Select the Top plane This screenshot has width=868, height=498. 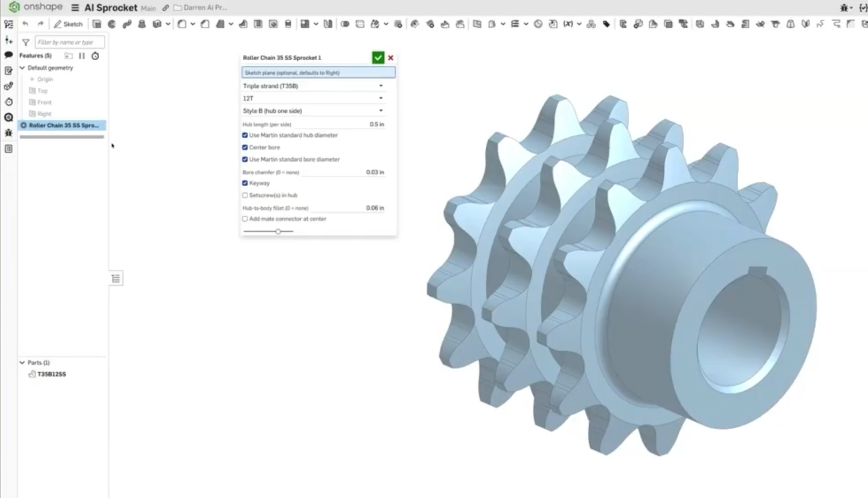click(x=42, y=91)
